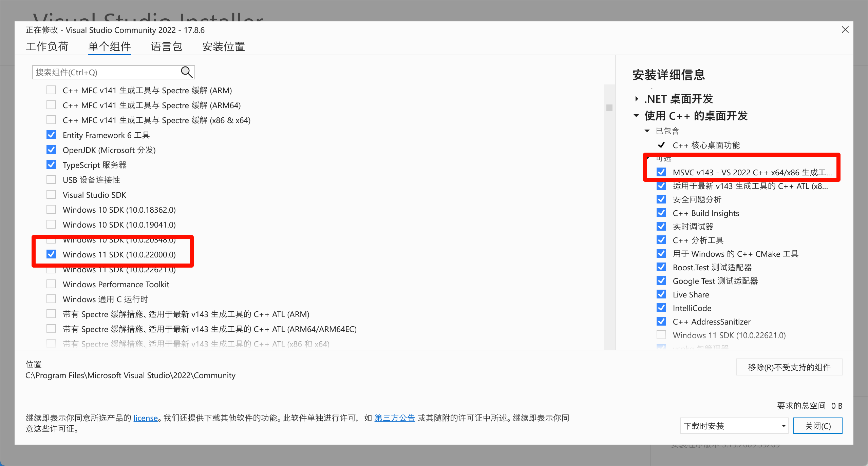Click the component list scrollbar thumb
The width and height of the screenshot is (868, 466).
[x=609, y=108]
